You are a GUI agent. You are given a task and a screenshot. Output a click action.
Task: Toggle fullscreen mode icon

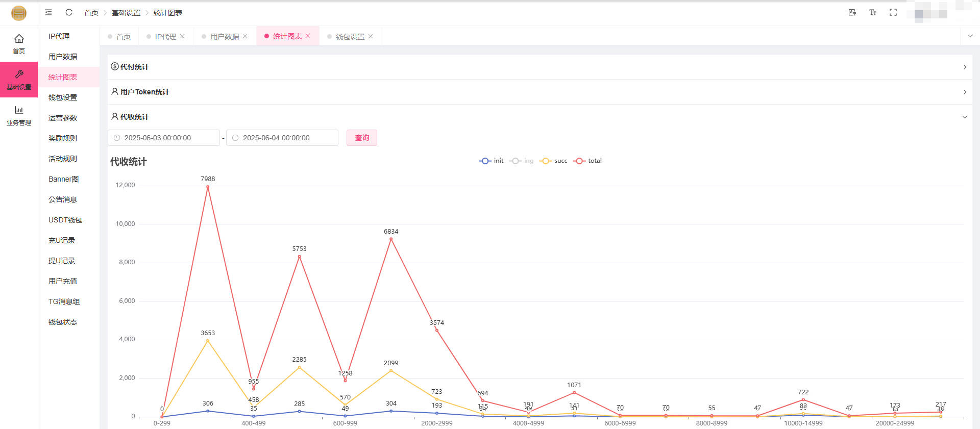(x=893, y=12)
